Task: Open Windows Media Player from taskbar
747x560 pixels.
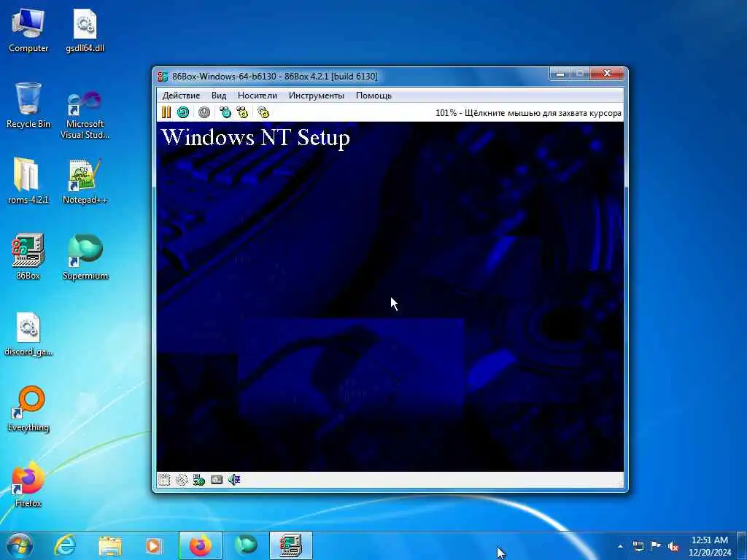Action: [x=153, y=545]
